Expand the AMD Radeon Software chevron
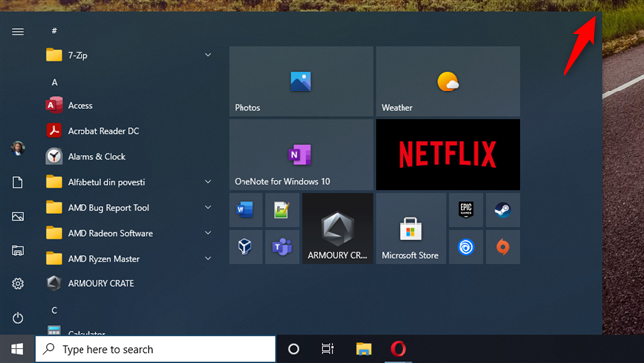This screenshot has width=644, height=363. coord(208,233)
